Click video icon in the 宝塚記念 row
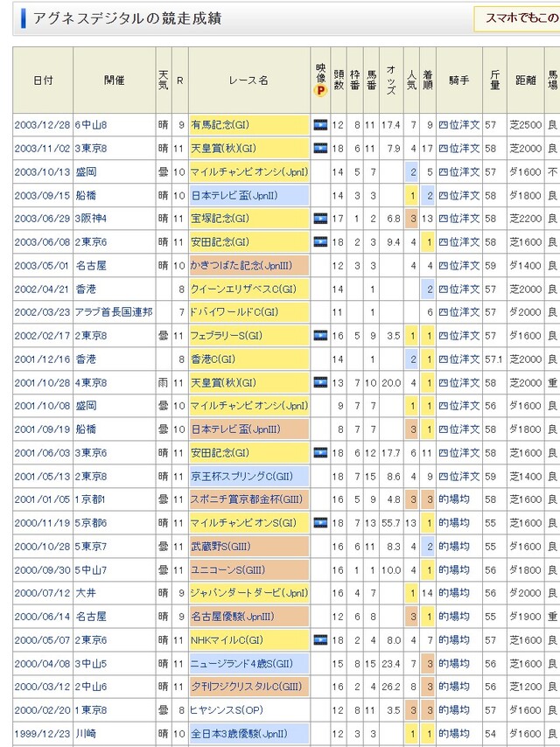 (320, 218)
